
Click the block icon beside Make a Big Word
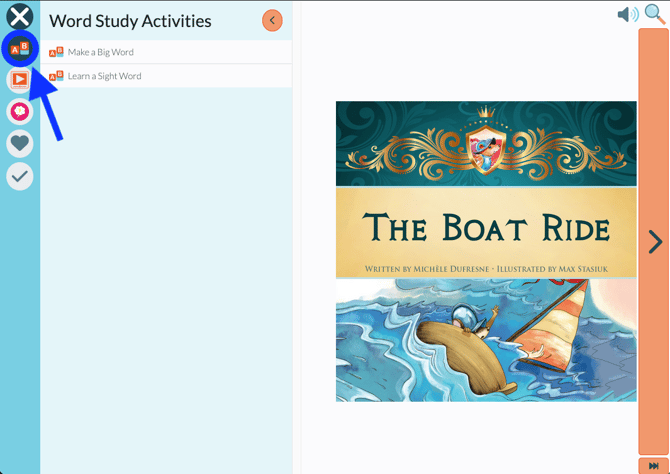coord(56,52)
